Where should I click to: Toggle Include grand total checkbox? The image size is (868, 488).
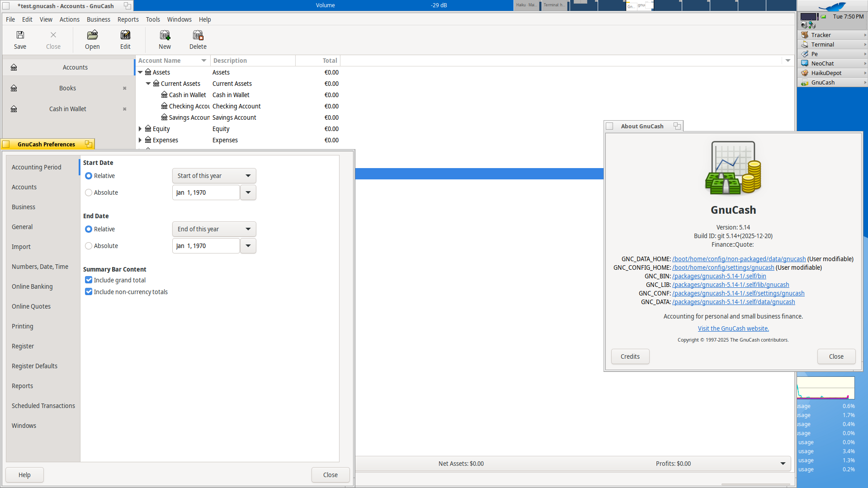89,280
